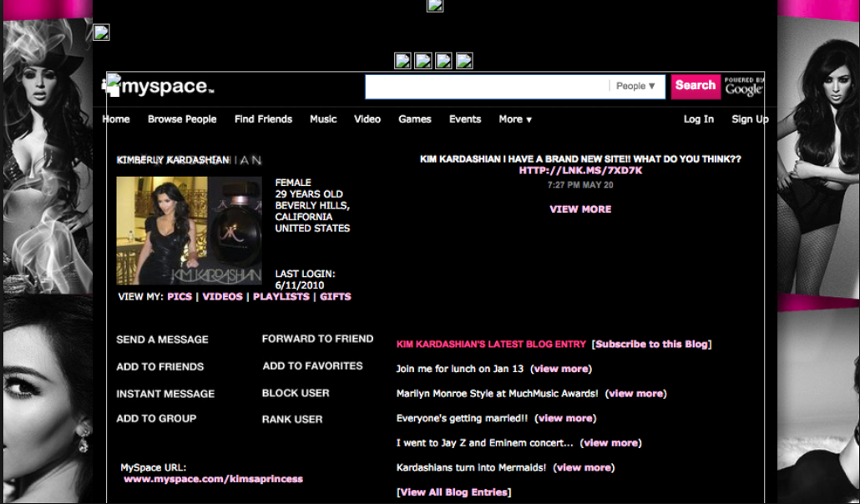Image resolution: width=860 pixels, height=504 pixels.
Task: View more of Marilyn Monroe Style blog entry
Action: click(635, 394)
